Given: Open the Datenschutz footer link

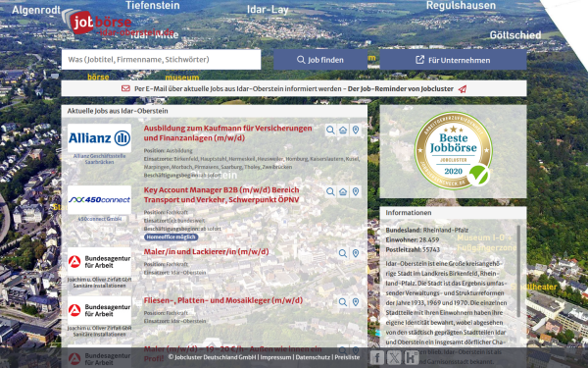Looking at the screenshot, I should [313, 357].
